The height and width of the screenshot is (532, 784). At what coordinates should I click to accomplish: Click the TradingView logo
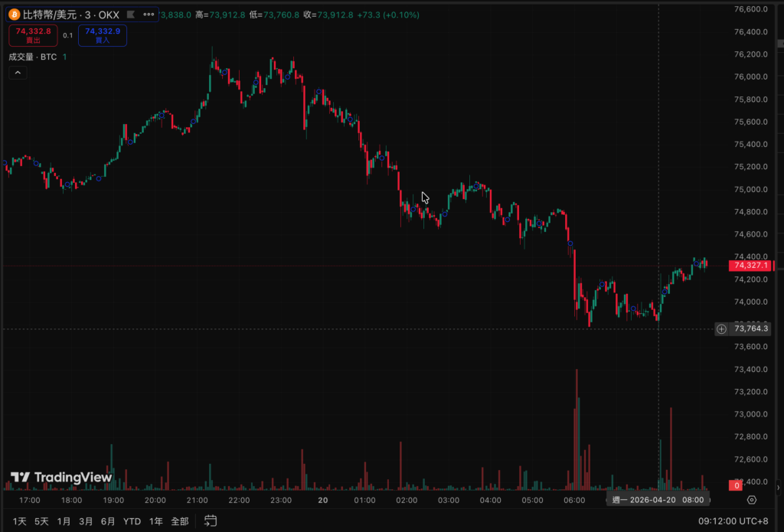click(61, 478)
